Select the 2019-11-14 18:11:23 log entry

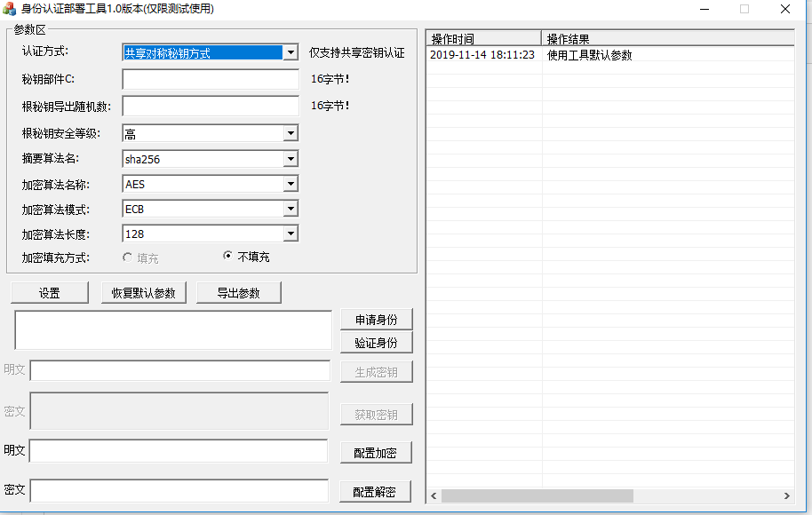coord(482,55)
